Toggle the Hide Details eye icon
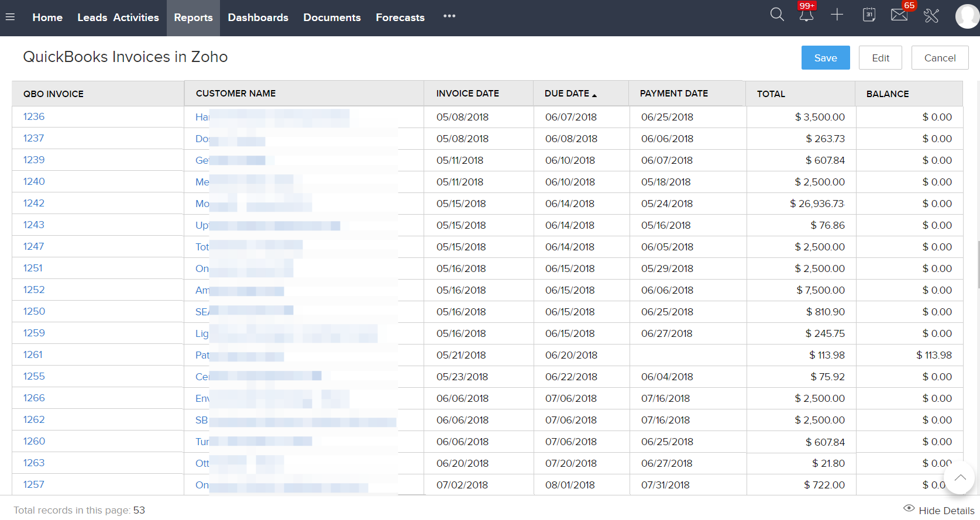 909,508
